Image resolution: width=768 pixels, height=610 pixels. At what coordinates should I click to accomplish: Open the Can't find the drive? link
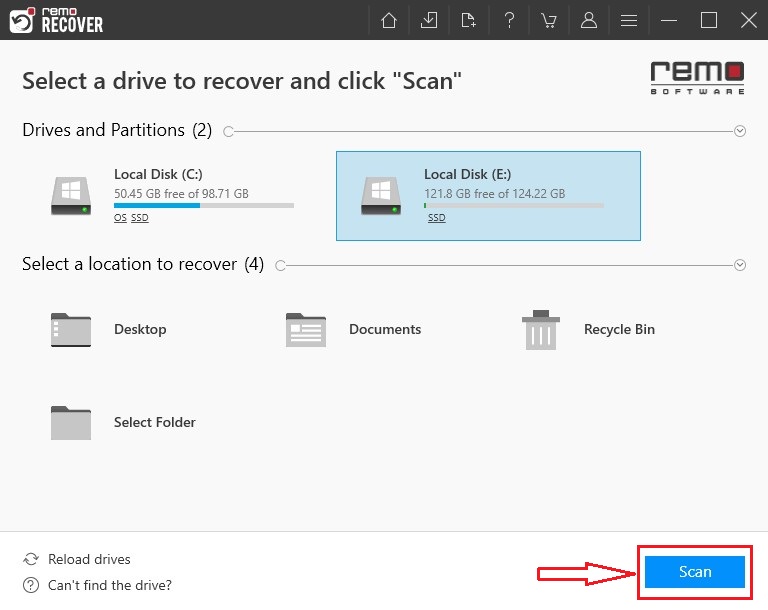110,585
